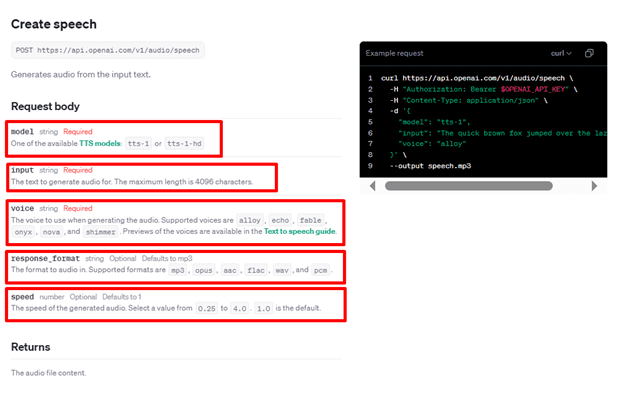Click the right scroll arrow under code
The image size is (624, 394).
pos(594,186)
